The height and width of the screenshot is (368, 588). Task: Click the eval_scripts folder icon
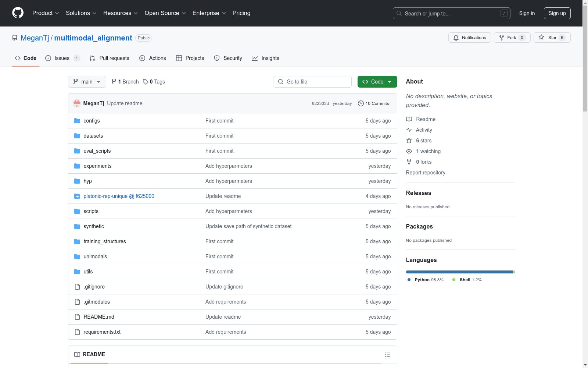77,151
